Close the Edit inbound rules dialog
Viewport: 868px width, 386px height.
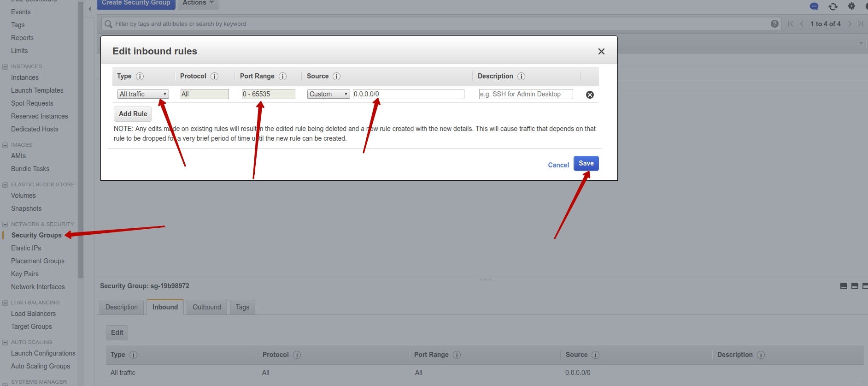coord(601,51)
